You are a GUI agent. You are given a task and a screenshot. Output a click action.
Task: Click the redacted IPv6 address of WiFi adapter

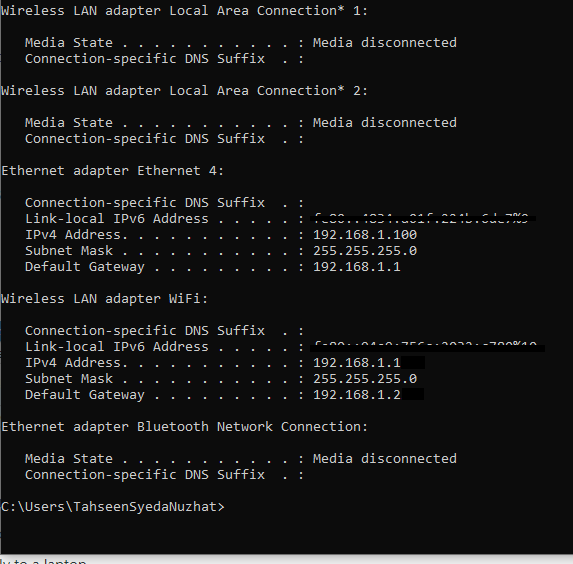point(427,347)
